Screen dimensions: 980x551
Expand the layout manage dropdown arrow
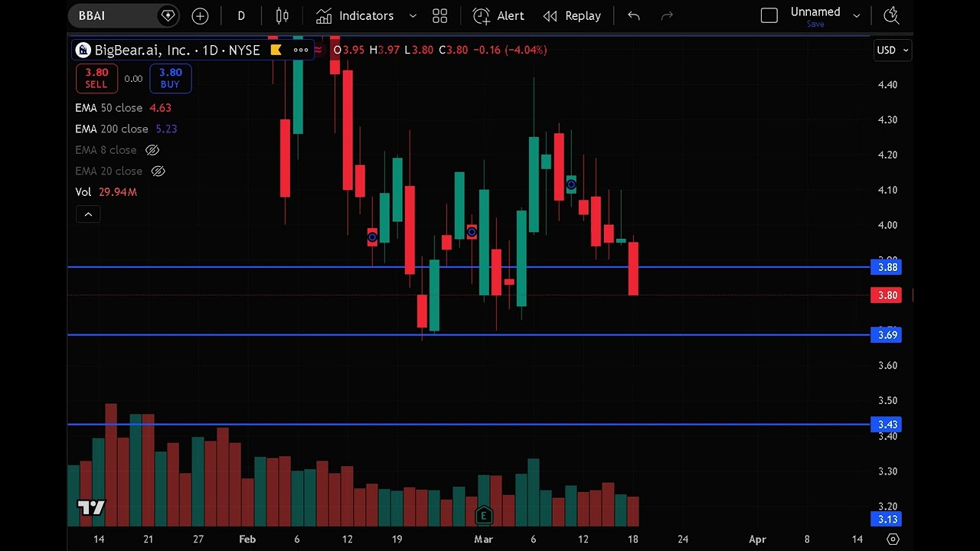[x=856, y=15]
